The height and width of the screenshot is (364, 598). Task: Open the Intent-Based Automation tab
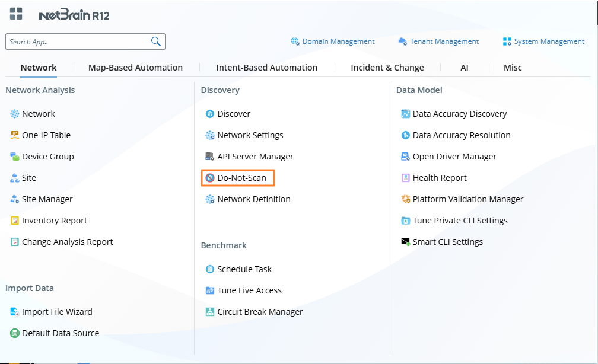click(x=266, y=68)
